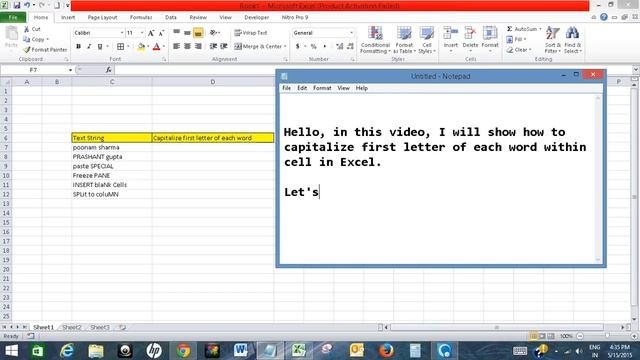Toggle center text alignment button
640x360 pixels.
(187, 47)
